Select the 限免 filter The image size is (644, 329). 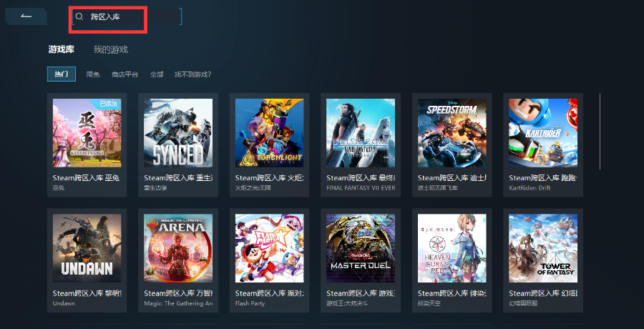click(x=93, y=74)
